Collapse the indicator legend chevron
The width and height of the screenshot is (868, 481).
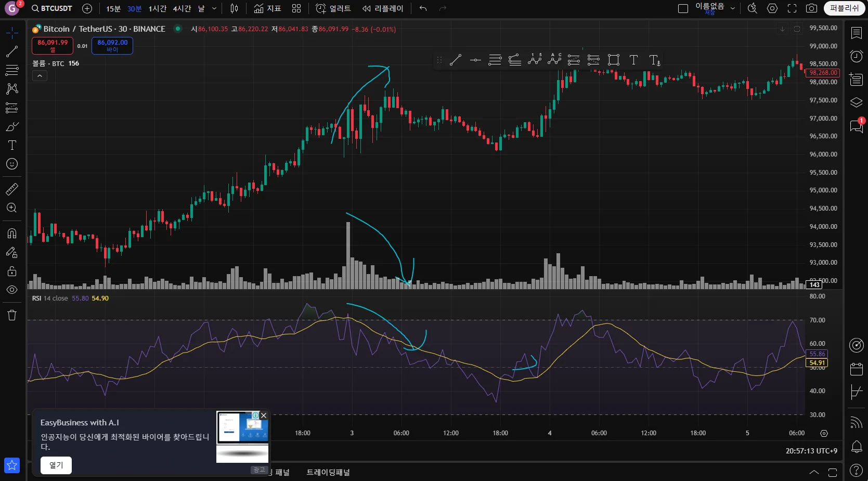pyautogui.click(x=40, y=76)
